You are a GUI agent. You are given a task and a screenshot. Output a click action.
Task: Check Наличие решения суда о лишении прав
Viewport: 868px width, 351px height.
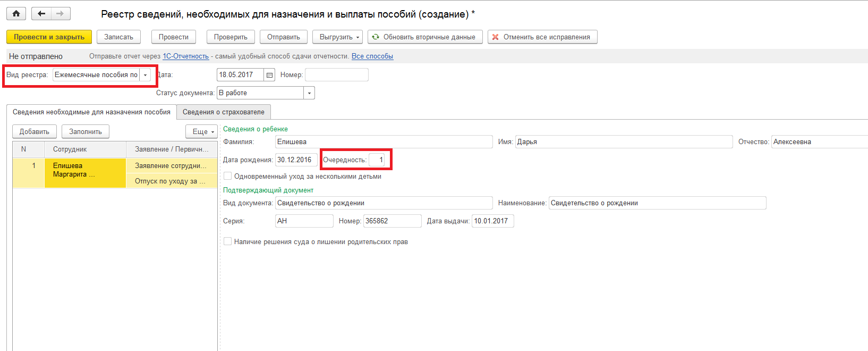coord(228,241)
